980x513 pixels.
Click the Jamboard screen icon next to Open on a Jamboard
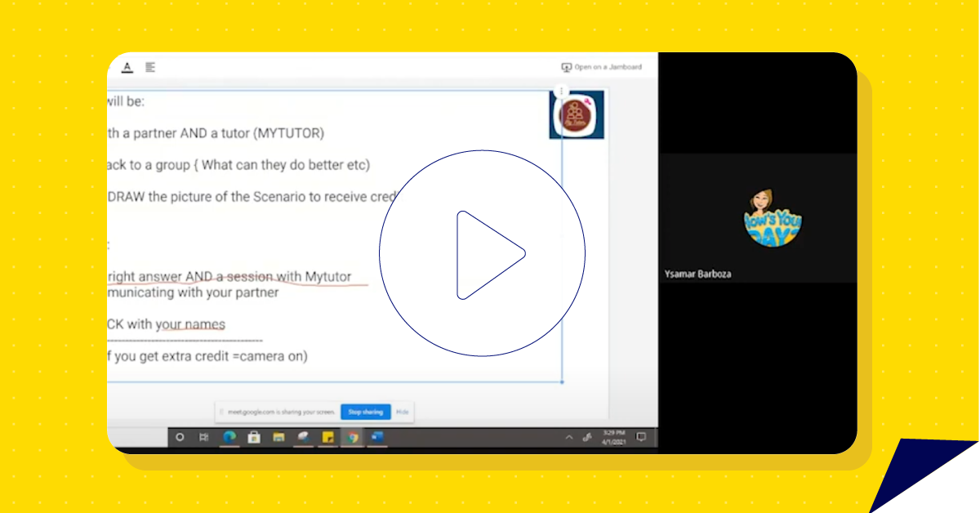point(566,66)
